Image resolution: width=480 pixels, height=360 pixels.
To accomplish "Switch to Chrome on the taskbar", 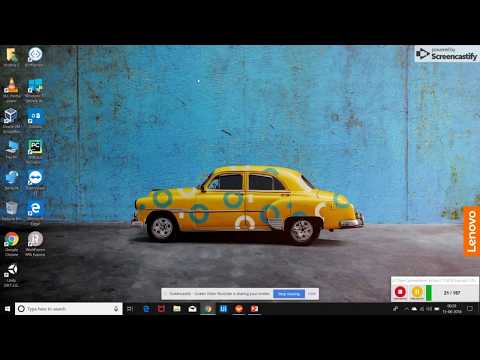I will [x=208, y=309].
